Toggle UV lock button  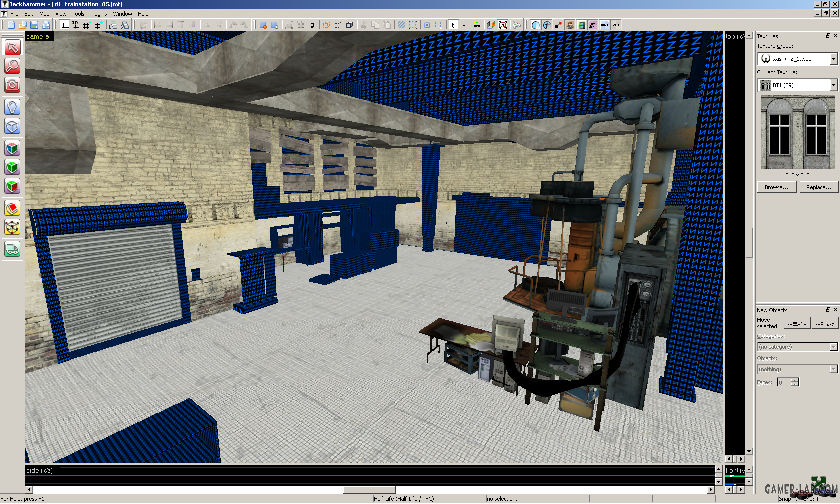[x=476, y=25]
